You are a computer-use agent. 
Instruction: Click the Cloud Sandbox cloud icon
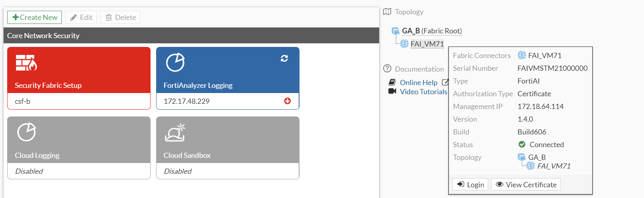tap(175, 132)
